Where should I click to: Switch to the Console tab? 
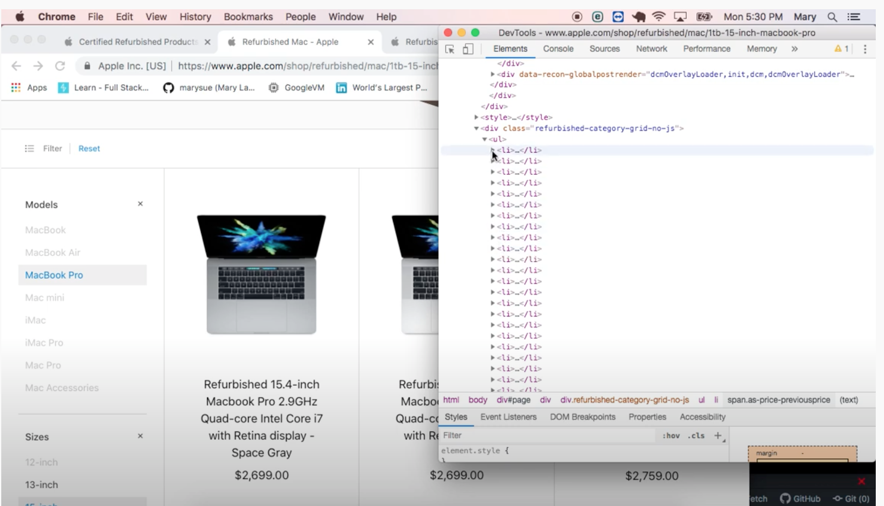[x=558, y=49]
